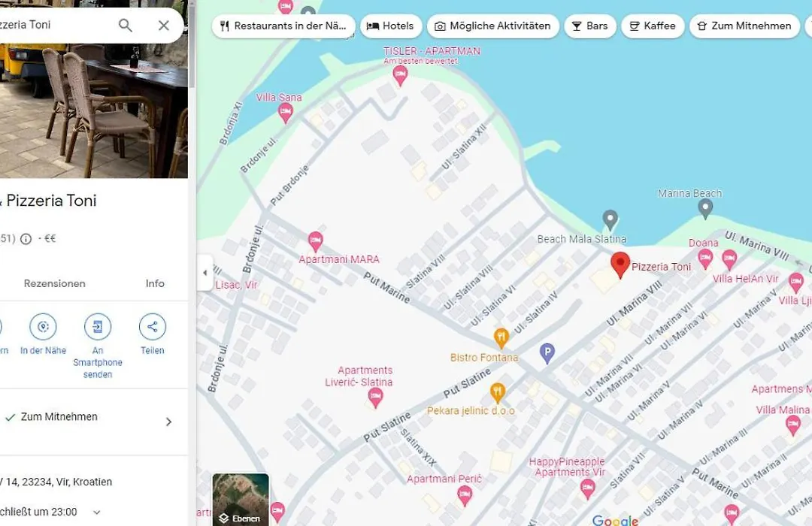Click the Apartmani MARA hotel pin
Screen dimensions: 812x526
(315, 240)
